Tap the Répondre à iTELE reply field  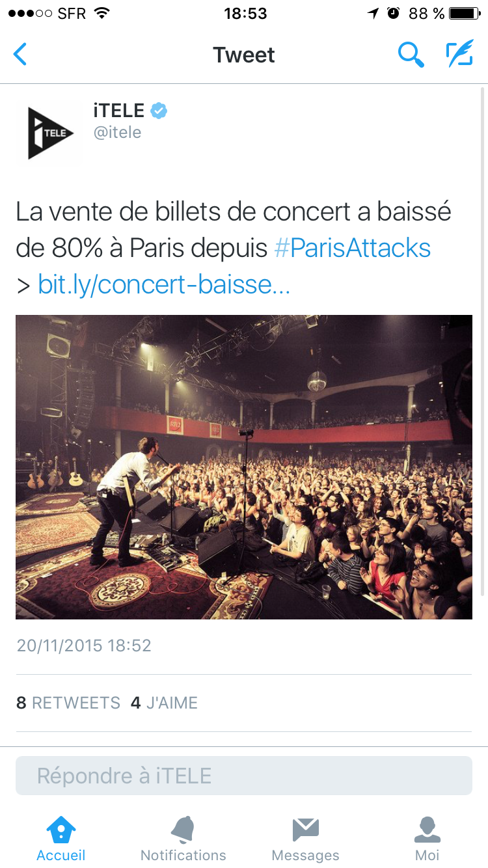(244, 776)
